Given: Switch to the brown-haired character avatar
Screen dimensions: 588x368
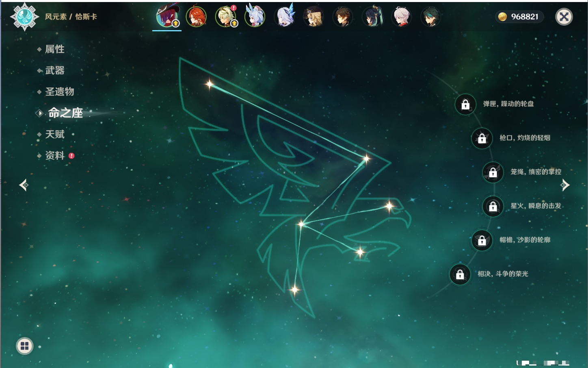Looking at the screenshot, I should 343,17.
